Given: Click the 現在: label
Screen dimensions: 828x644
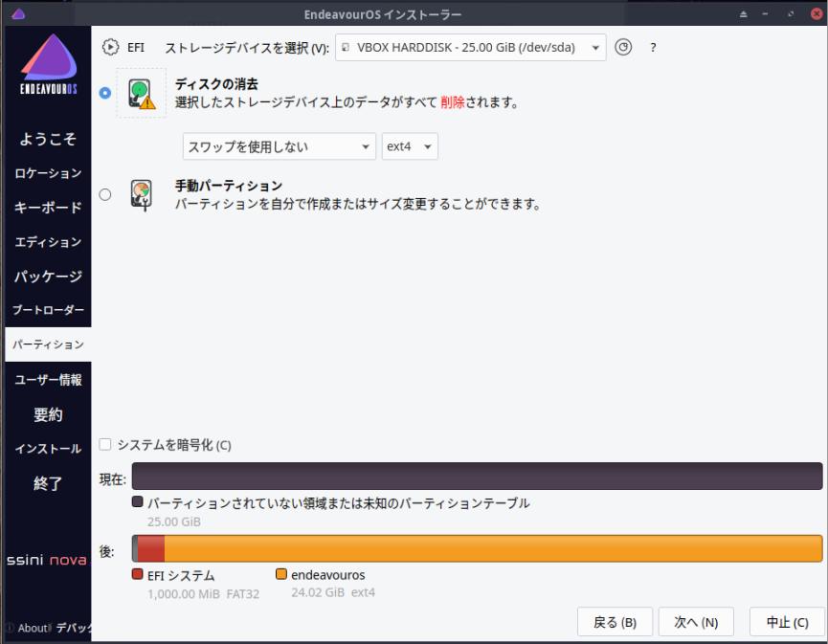Looking at the screenshot, I should (x=113, y=479).
